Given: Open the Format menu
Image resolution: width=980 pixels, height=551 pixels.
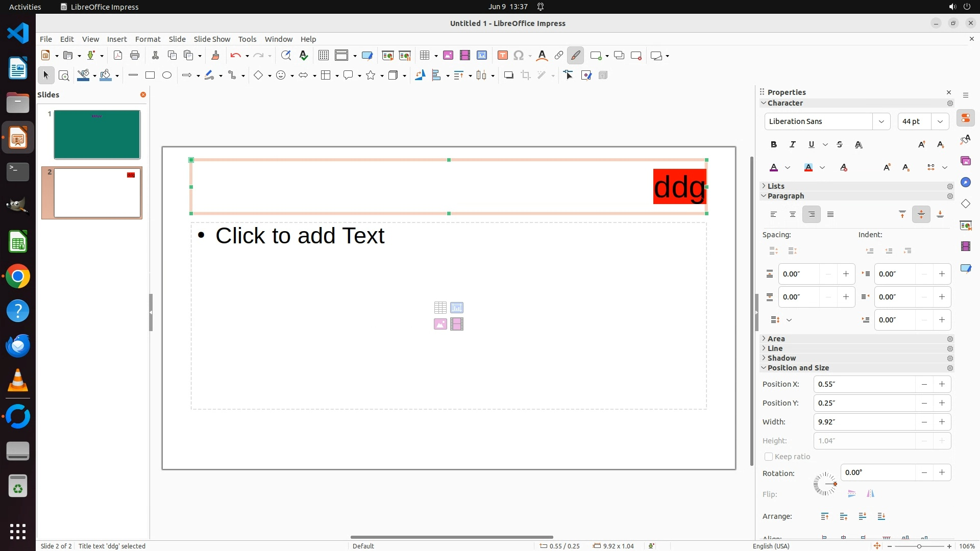Looking at the screenshot, I should (x=148, y=39).
